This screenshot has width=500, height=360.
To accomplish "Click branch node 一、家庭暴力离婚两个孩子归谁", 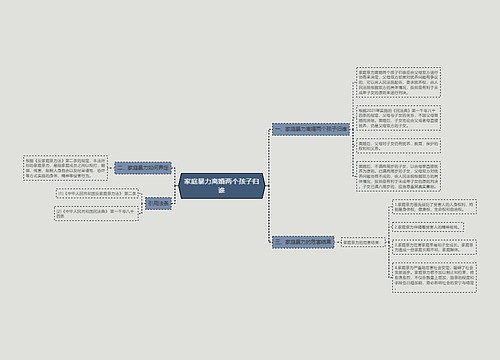I will pyautogui.click(x=311, y=129).
